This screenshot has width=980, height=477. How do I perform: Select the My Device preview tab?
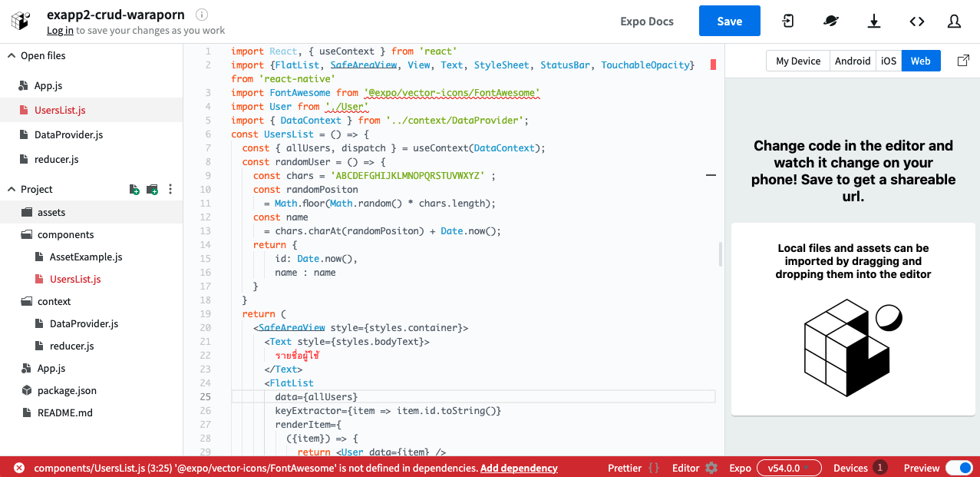point(798,61)
